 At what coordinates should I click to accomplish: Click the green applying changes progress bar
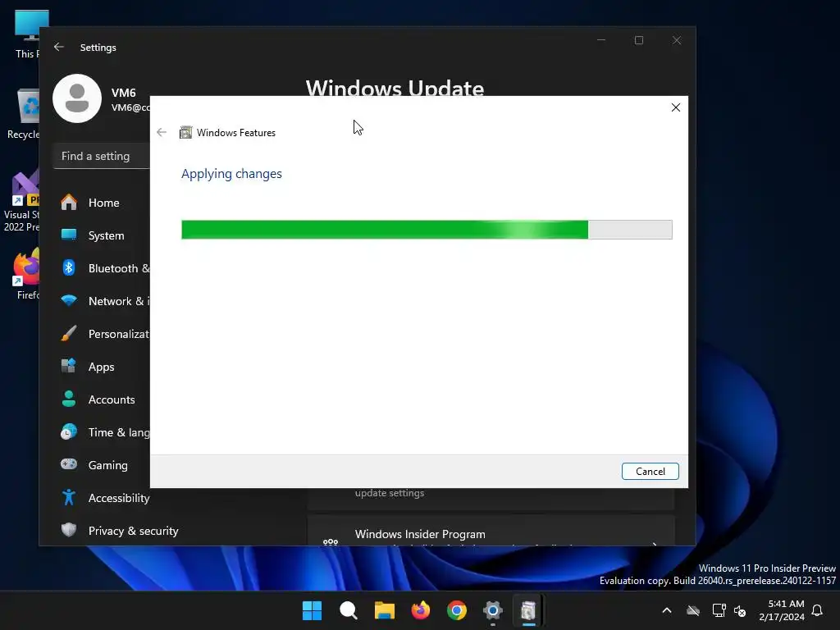(427, 230)
